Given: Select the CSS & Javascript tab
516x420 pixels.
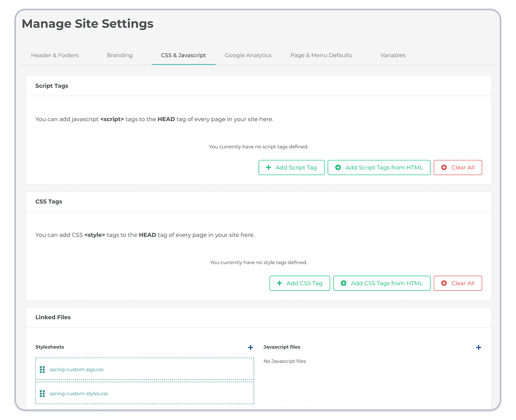Looking at the screenshot, I should click(183, 55).
